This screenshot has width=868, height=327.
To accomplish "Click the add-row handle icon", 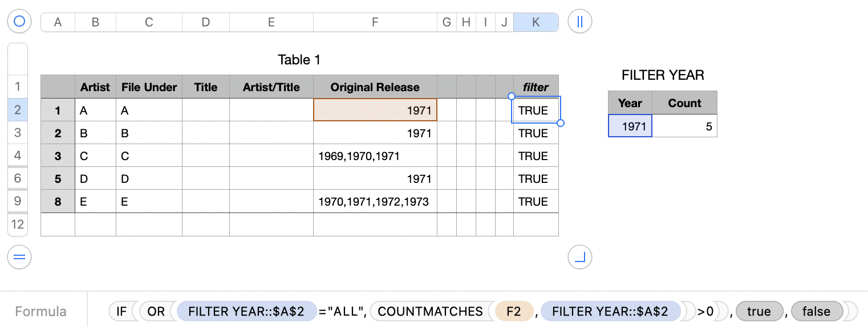I will point(19,257).
